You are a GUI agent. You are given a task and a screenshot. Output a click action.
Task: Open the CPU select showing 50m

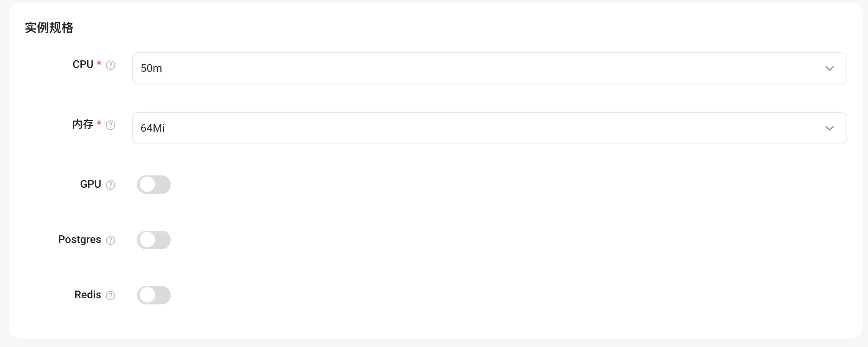(x=489, y=68)
